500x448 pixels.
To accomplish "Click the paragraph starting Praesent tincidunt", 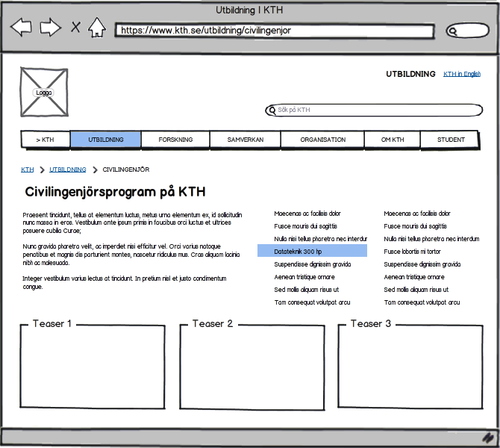I will pyautogui.click(x=132, y=223).
